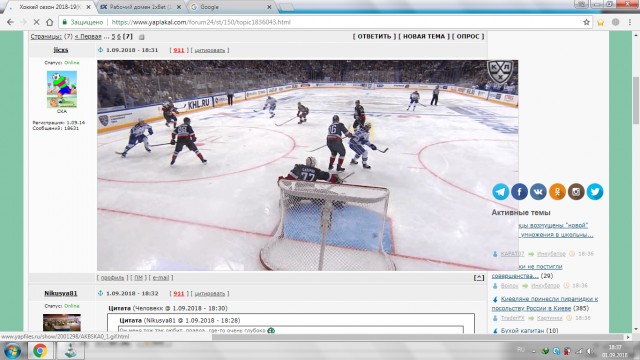The height and width of the screenshot is (360, 640).
Task: Go to forum page 5
Action: (x=113, y=36)
